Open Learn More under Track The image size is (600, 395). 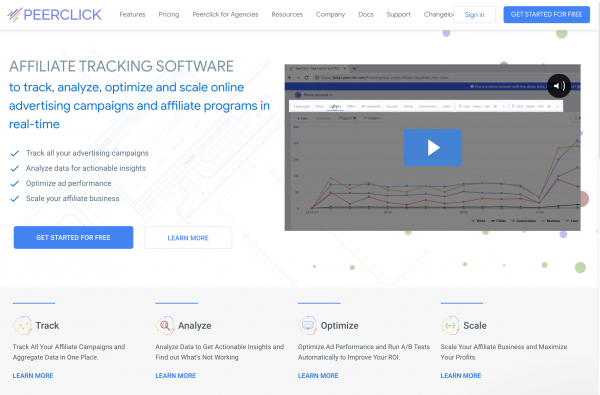tap(33, 376)
